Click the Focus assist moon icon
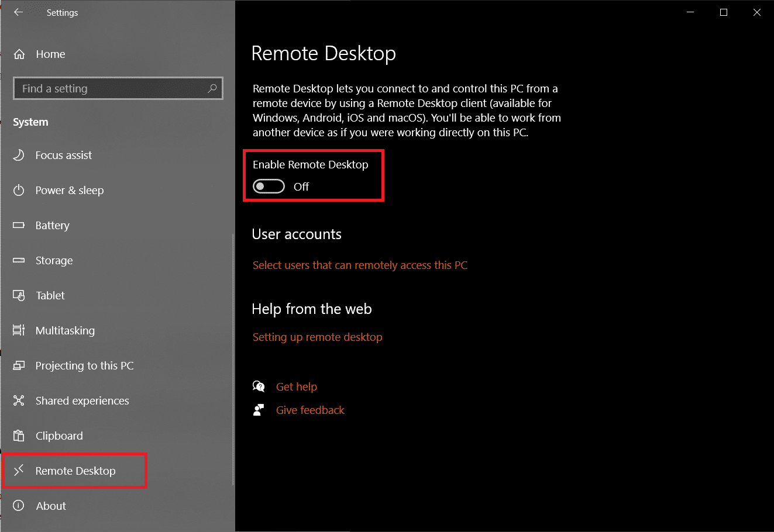This screenshot has width=774, height=532. [x=19, y=155]
